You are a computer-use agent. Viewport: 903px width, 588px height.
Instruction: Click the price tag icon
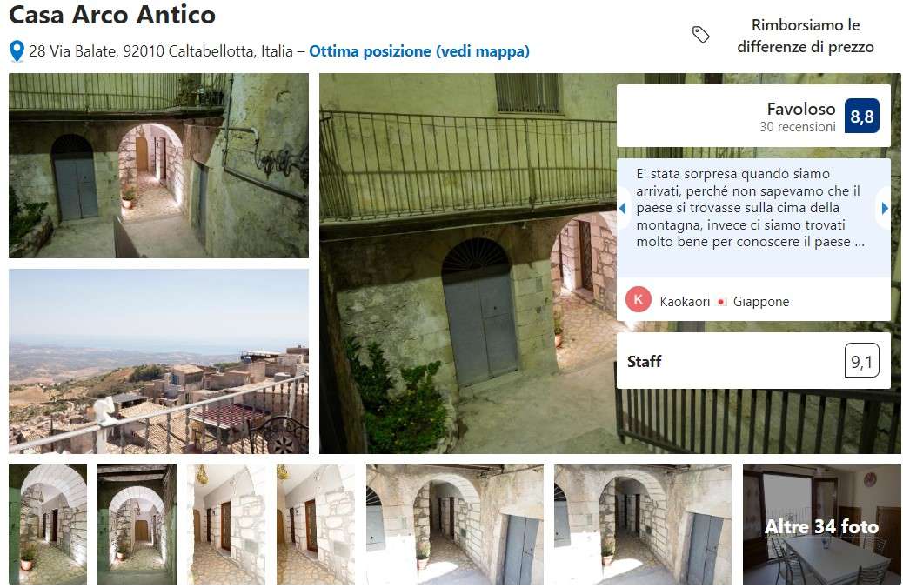[701, 35]
